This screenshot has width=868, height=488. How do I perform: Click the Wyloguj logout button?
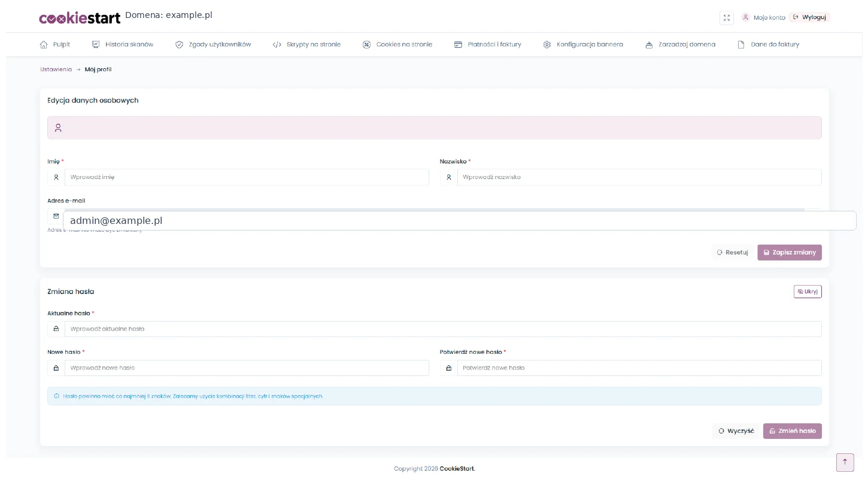(x=809, y=17)
